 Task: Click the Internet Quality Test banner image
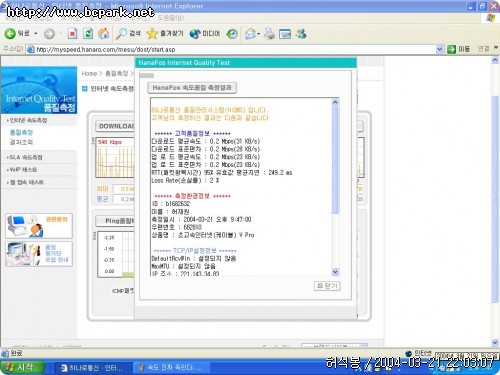click(x=39, y=90)
